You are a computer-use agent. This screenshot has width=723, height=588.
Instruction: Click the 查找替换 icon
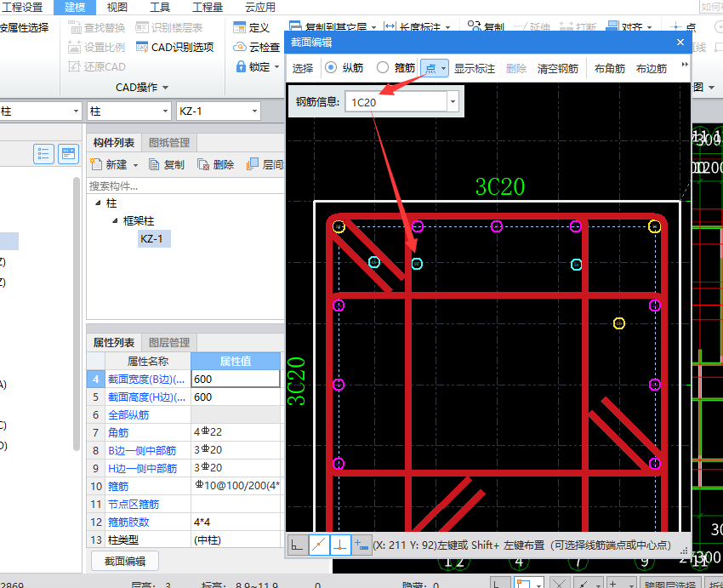coord(75,28)
